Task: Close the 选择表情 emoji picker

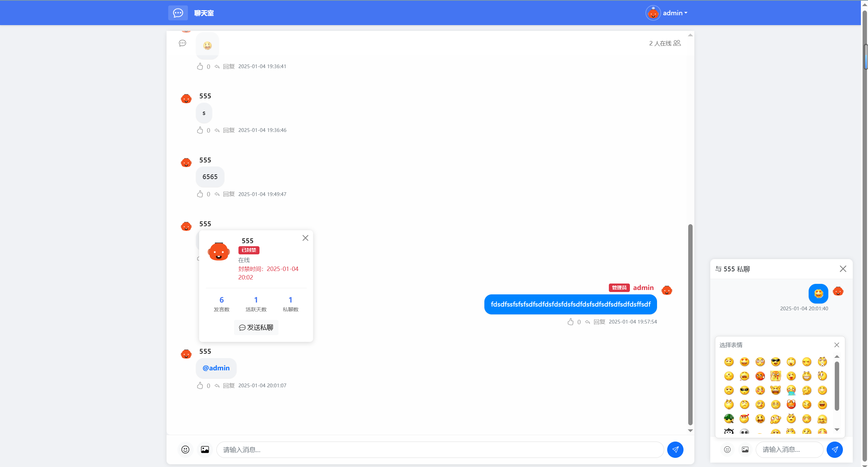Action: point(837,345)
